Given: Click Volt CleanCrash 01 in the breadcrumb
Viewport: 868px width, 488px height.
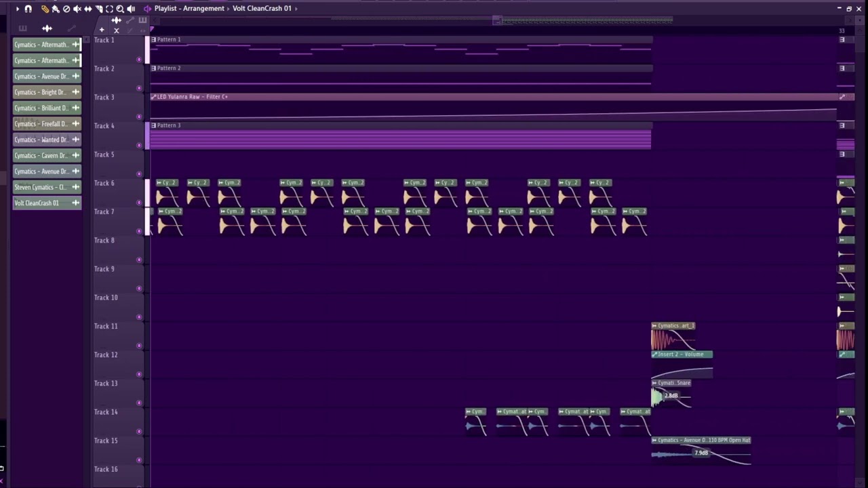Looking at the screenshot, I should [x=262, y=9].
